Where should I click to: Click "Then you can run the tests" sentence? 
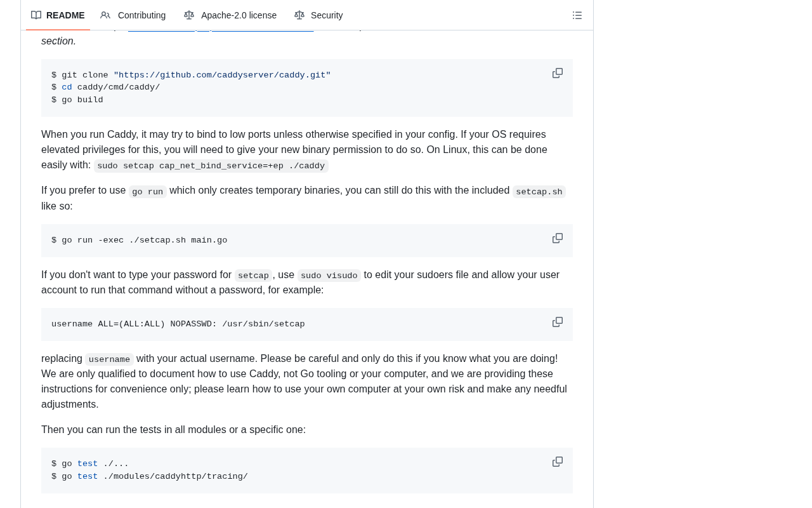point(173,430)
